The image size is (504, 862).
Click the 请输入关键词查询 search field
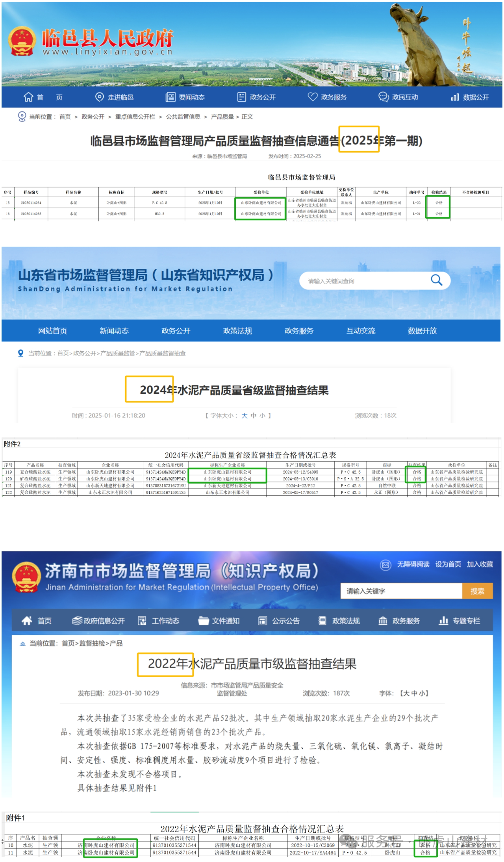point(362,281)
